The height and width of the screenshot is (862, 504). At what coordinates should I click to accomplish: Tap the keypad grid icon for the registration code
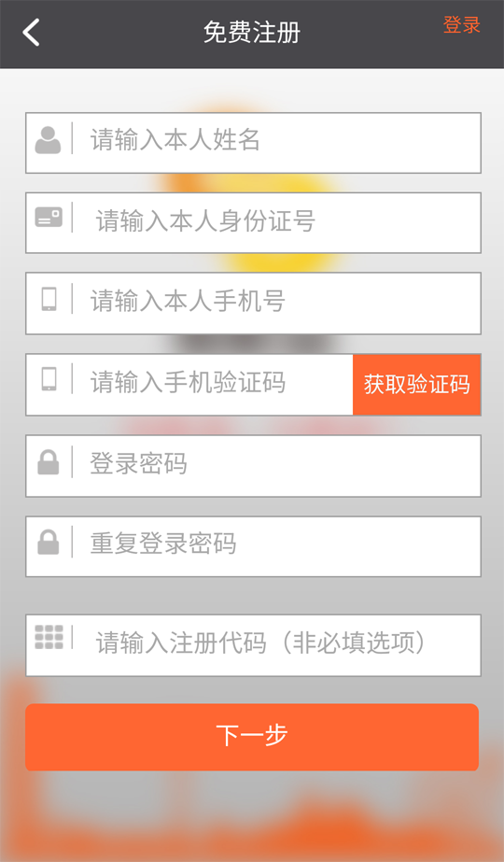49,637
